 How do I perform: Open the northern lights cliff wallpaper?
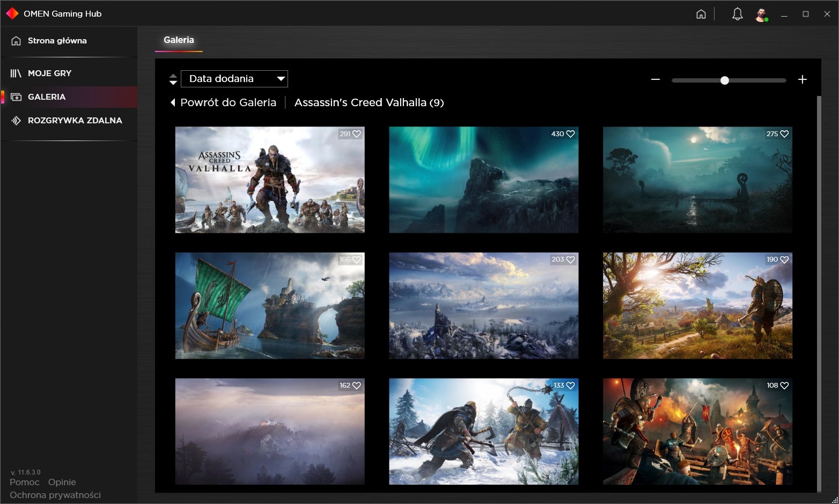pyautogui.click(x=483, y=180)
